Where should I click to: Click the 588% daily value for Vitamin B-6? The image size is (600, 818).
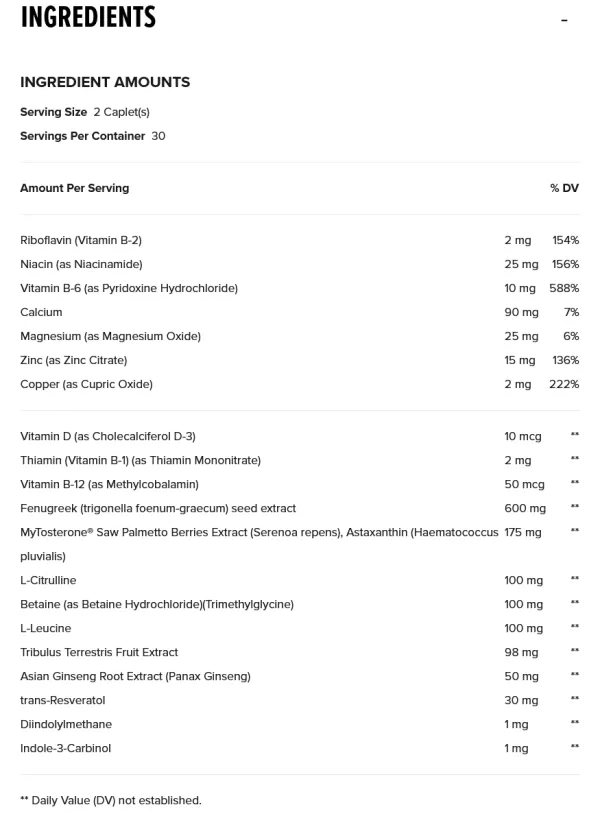564,288
